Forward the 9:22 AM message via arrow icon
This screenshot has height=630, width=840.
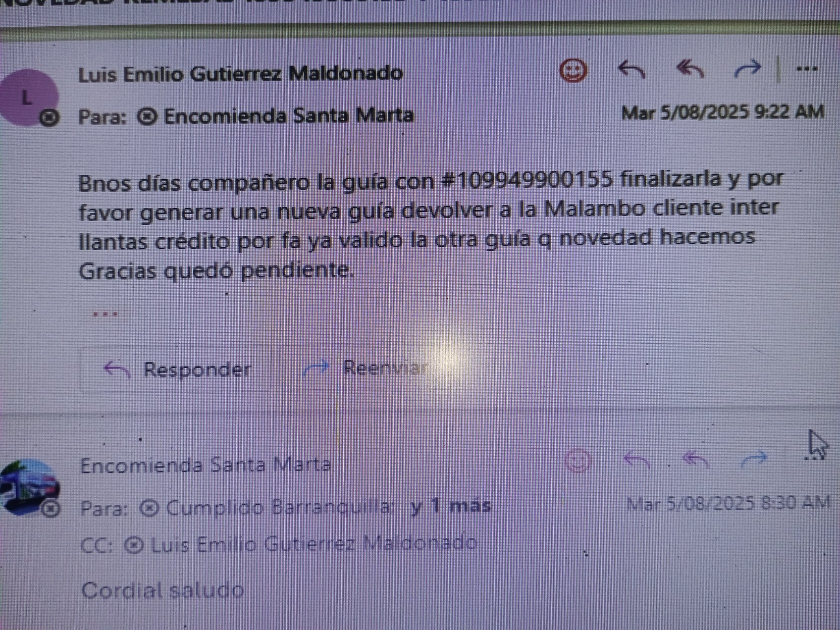coord(747,69)
